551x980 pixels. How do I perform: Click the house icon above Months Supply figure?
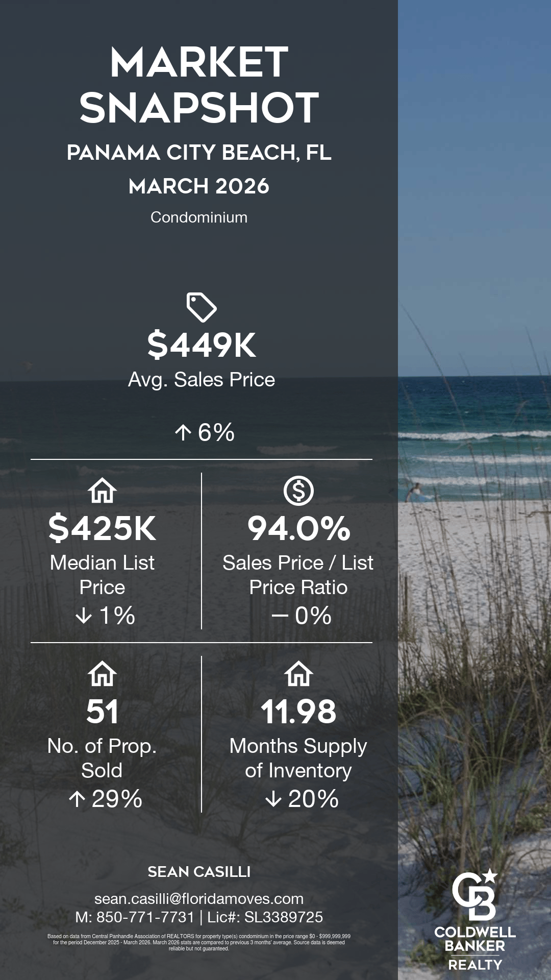[298, 674]
